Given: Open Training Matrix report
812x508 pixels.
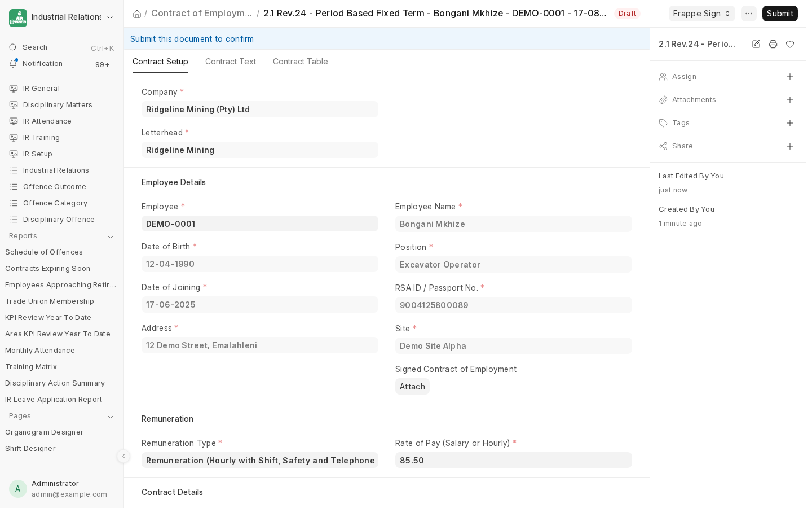Looking at the screenshot, I should coord(31,367).
